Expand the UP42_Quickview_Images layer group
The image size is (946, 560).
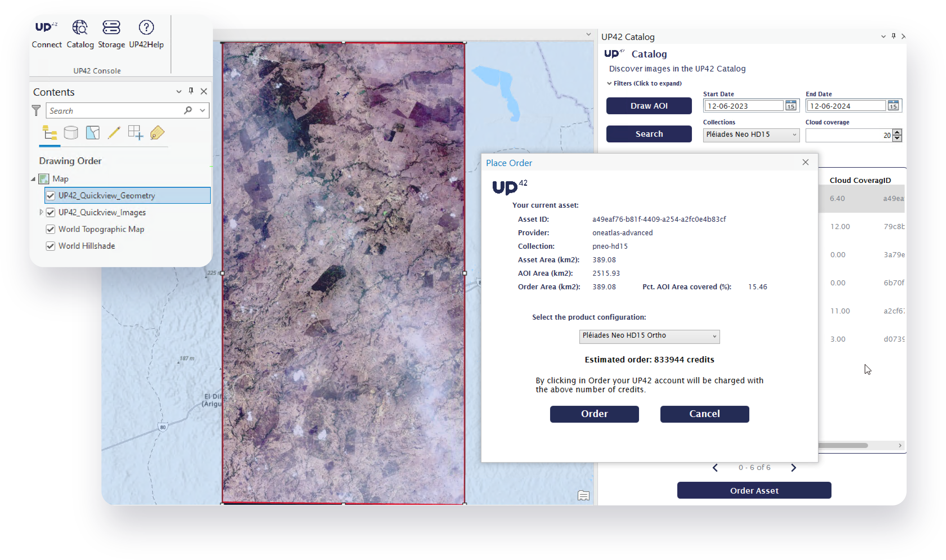pos(41,212)
